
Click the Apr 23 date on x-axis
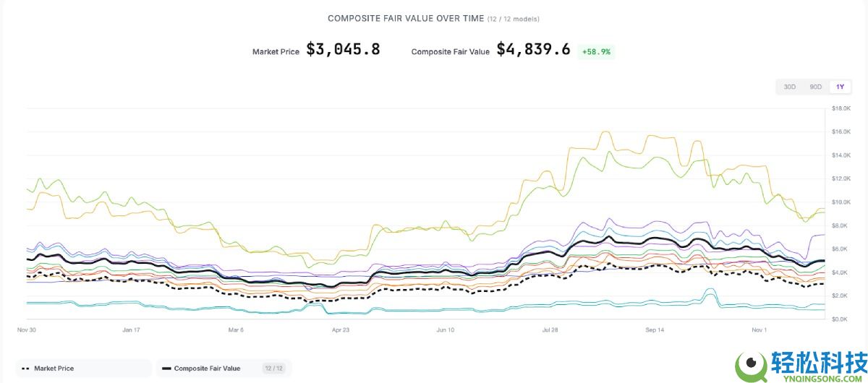(x=341, y=330)
